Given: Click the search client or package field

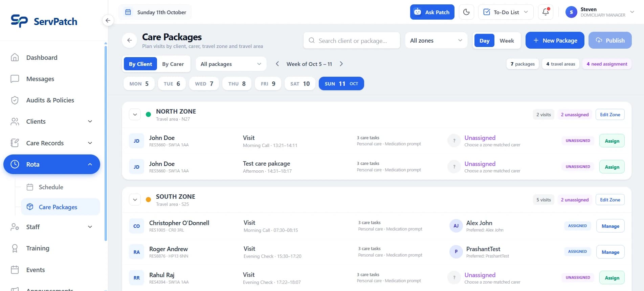Looking at the screenshot, I should click(352, 41).
